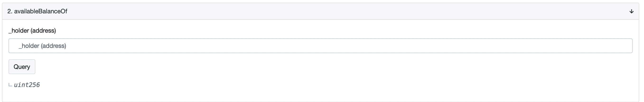Toggle availableBalanceOf panel via arrow icon
Image resolution: width=644 pixels, height=102 pixels.
click(631, 11)
